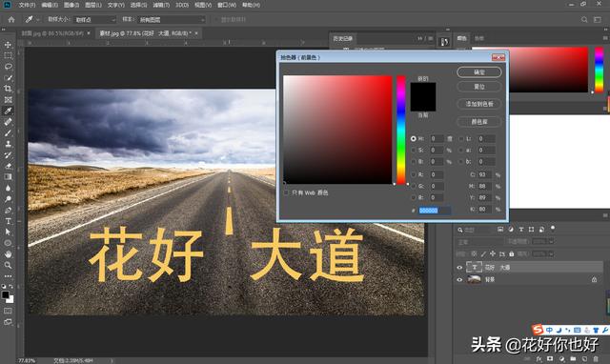The image size is (610, 364).
Task: Open the 图层(L) menu
Action: (93, 5)
